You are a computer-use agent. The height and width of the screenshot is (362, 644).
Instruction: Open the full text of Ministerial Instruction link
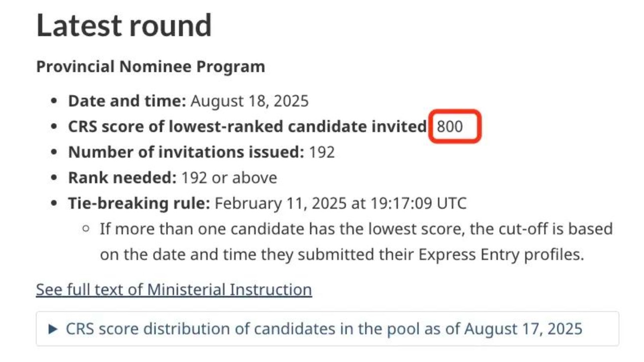coord(174,290)
